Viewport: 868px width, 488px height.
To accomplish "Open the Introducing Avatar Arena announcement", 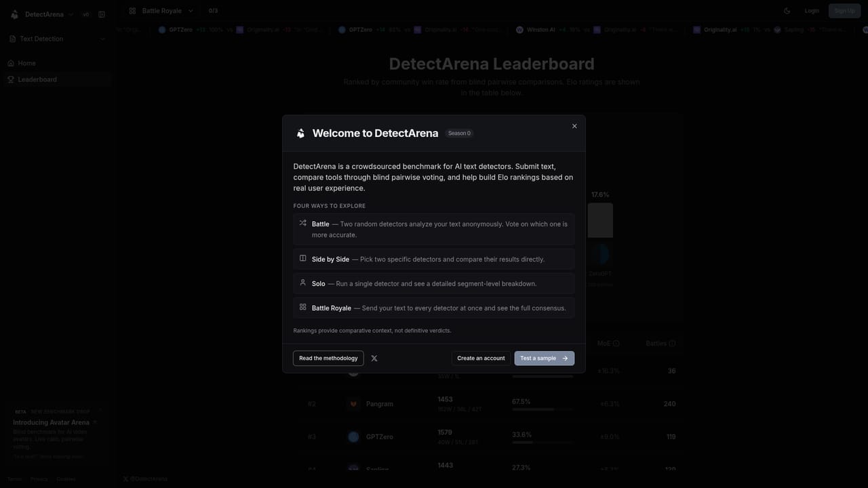I will 57,434.
